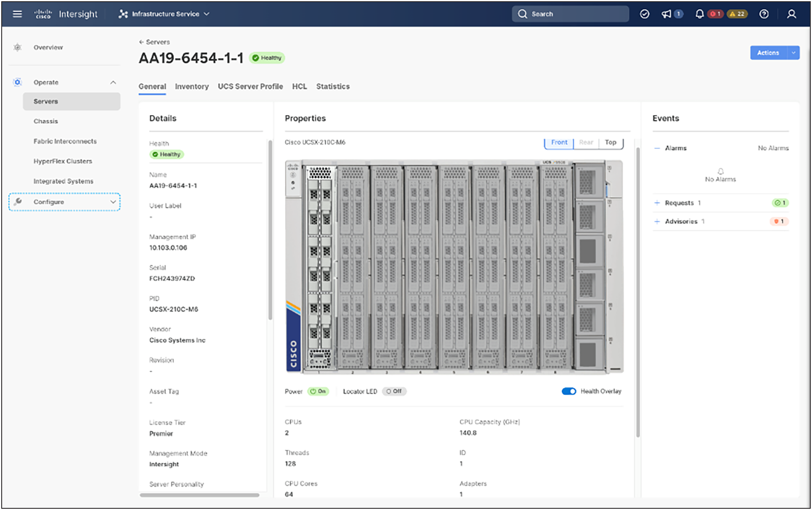Image resolution: width=812 pixels, height=510 pixels.
Task: Click the server chassis front image
Action: click(x=454, y=266)
